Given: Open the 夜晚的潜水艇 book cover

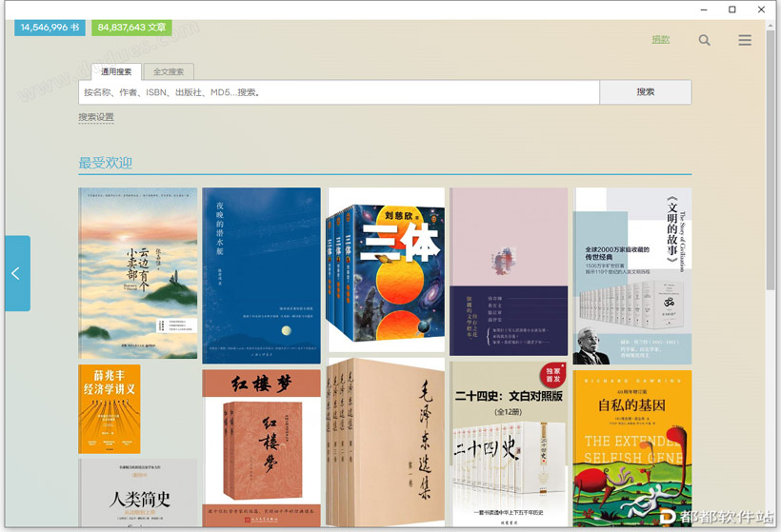Looking at the screenshot, I should point(262,275).
